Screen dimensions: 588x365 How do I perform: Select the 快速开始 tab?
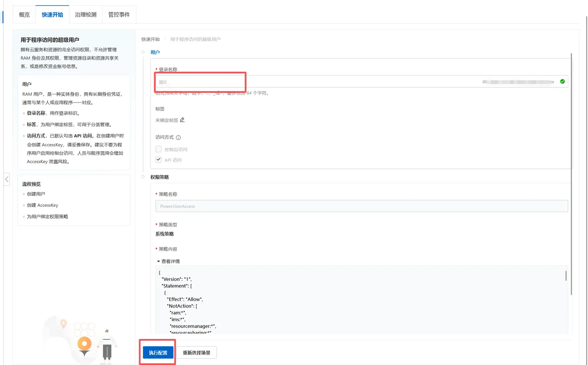[x=52, y=15]
